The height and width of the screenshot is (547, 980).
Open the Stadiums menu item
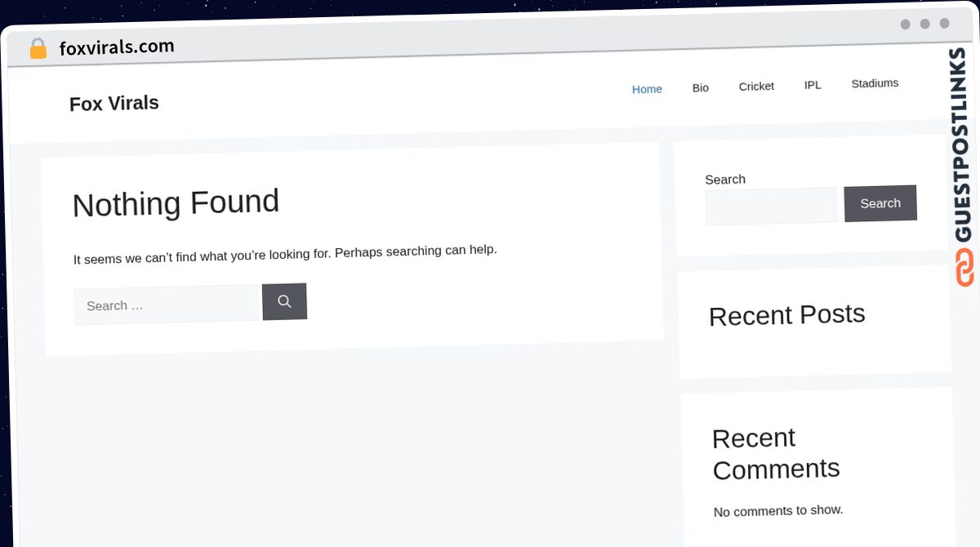875,83
